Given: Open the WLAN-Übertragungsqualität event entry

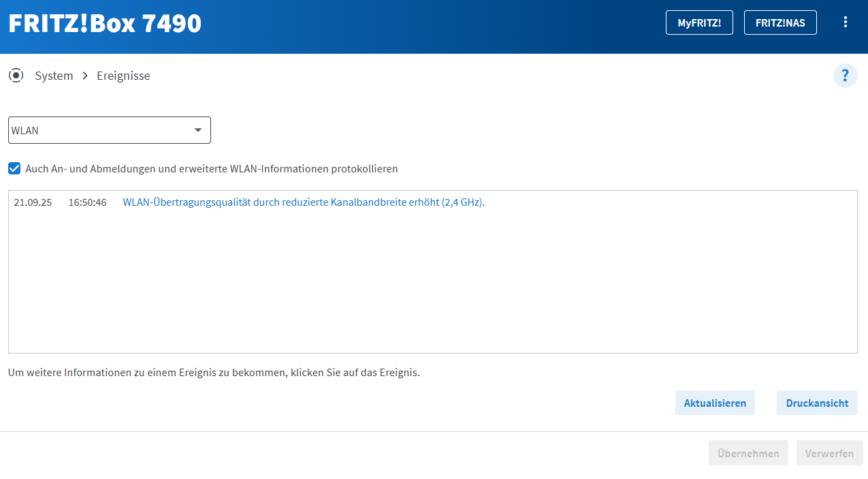Looking at the screenshot, I should (x=304, y=202).
